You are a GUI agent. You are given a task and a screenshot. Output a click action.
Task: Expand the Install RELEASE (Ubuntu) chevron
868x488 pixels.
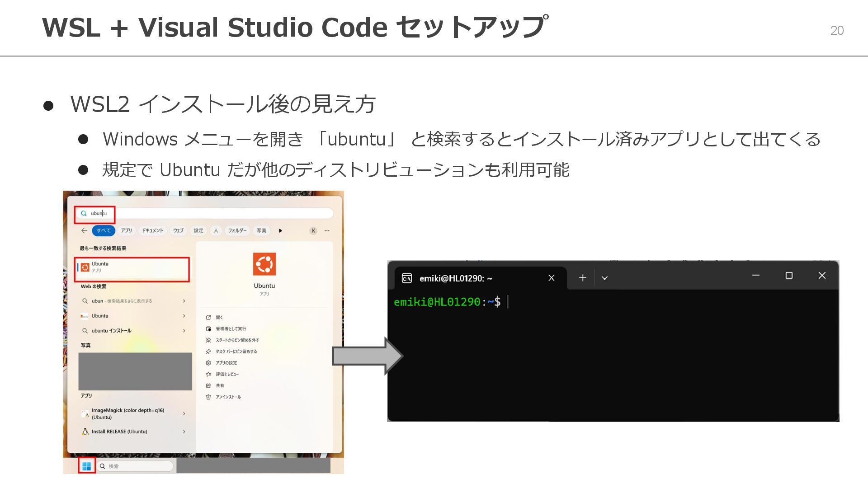184,432
